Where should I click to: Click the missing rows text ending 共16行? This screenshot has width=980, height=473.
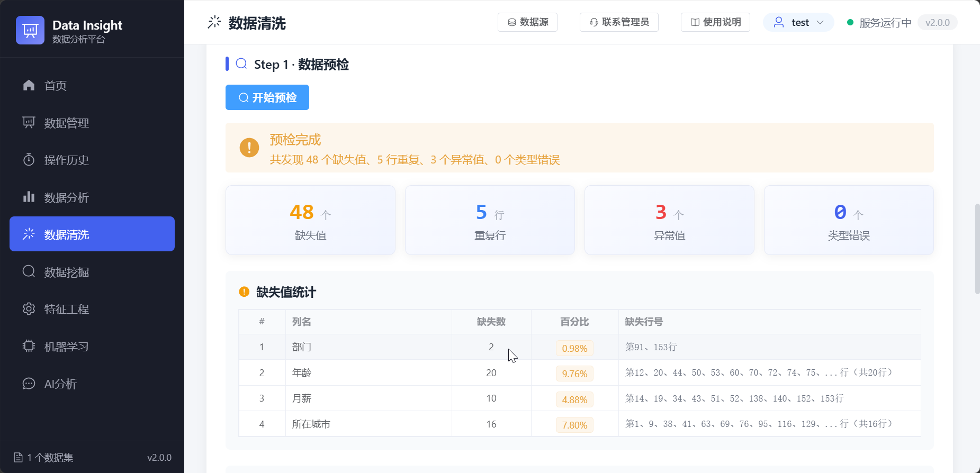(x=761, y=424)
